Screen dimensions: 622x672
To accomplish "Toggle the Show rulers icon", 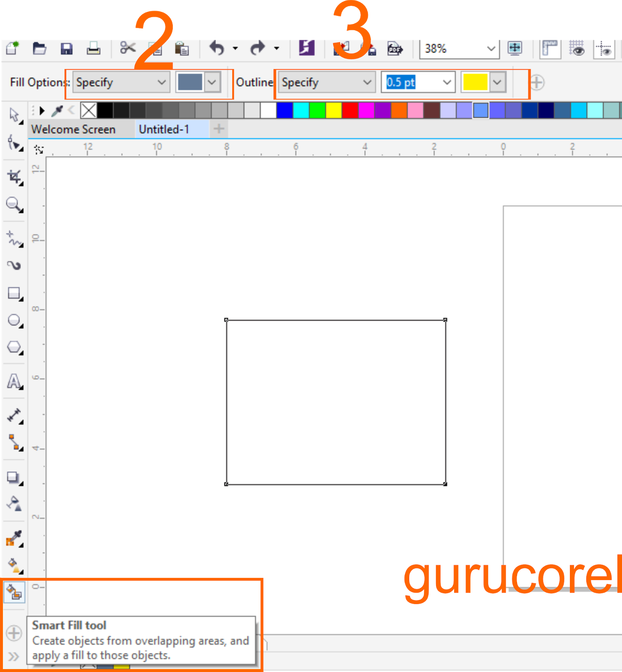I will (549, 48).
